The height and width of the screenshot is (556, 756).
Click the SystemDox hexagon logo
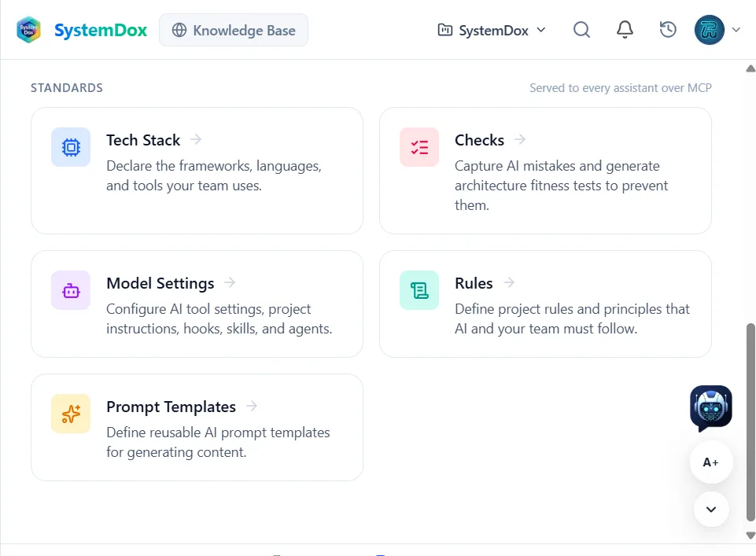[28, 30]
